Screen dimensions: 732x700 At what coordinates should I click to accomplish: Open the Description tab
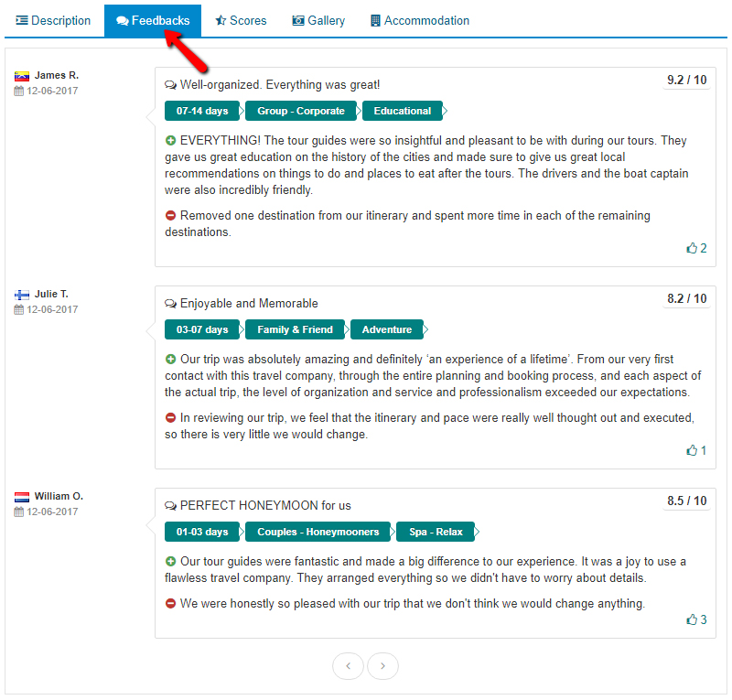(x=54, y=20)
